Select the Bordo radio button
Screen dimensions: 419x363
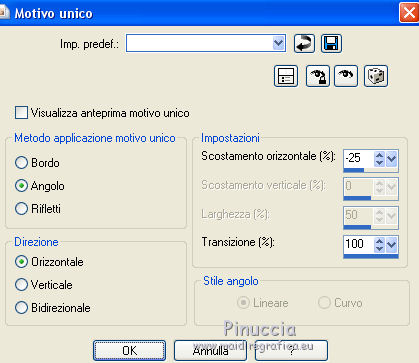click(x=21, y=163)
